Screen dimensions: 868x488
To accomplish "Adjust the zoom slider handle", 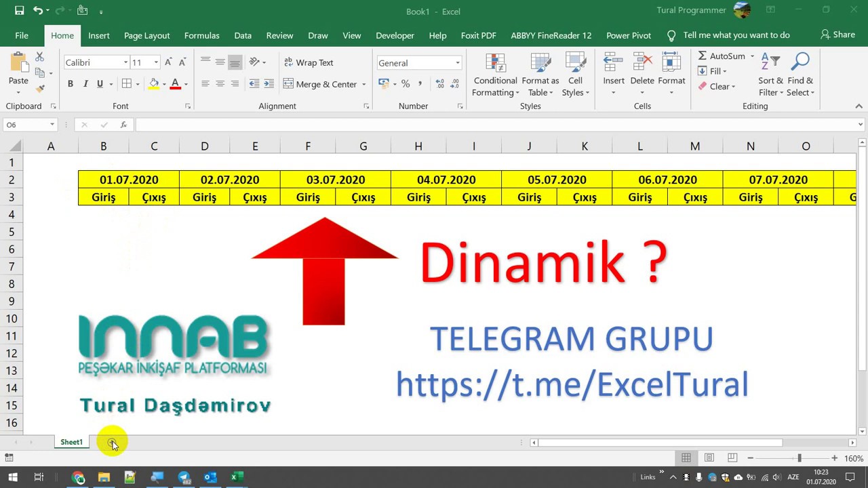I will pyautogui.click(x=799, y=458).
